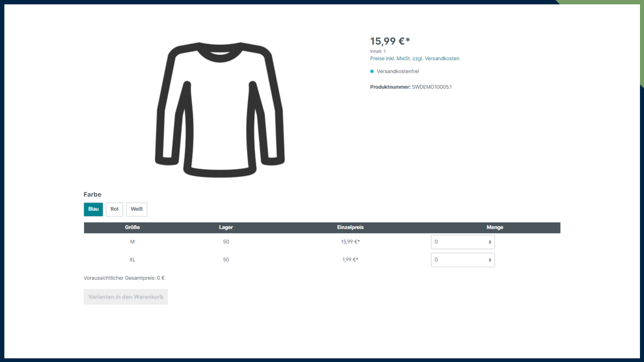Click the product number SWDEMO10005.1
Screen dimensions: 644x362
click(431, 87)
